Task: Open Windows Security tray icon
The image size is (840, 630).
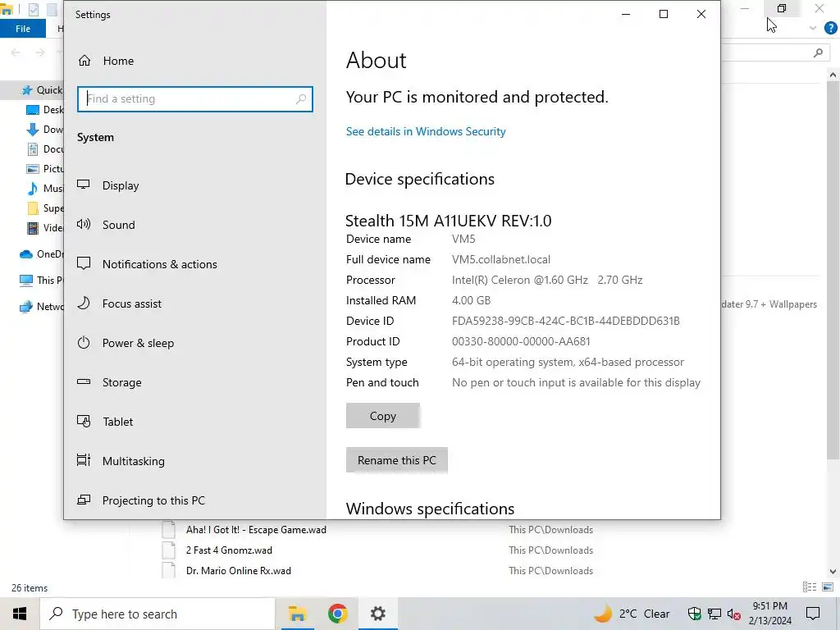Action: click(x=694, y=614)
